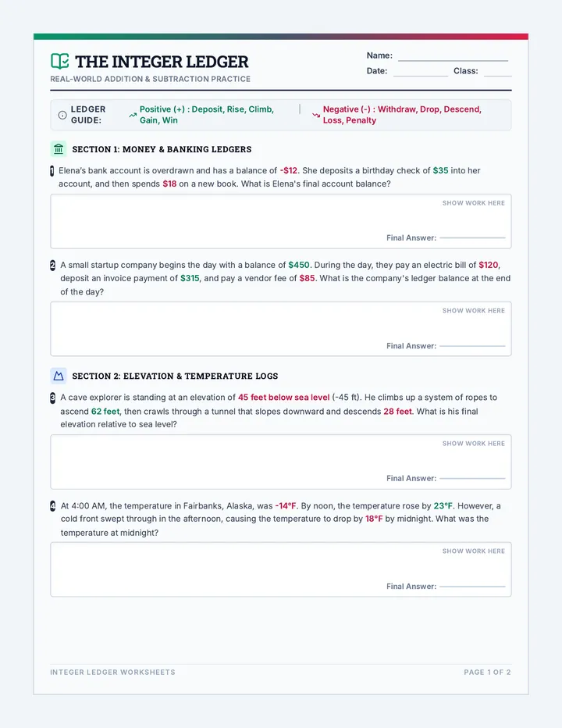Click the work box under question 1
562x728 pixels.
tap(281, 222)
